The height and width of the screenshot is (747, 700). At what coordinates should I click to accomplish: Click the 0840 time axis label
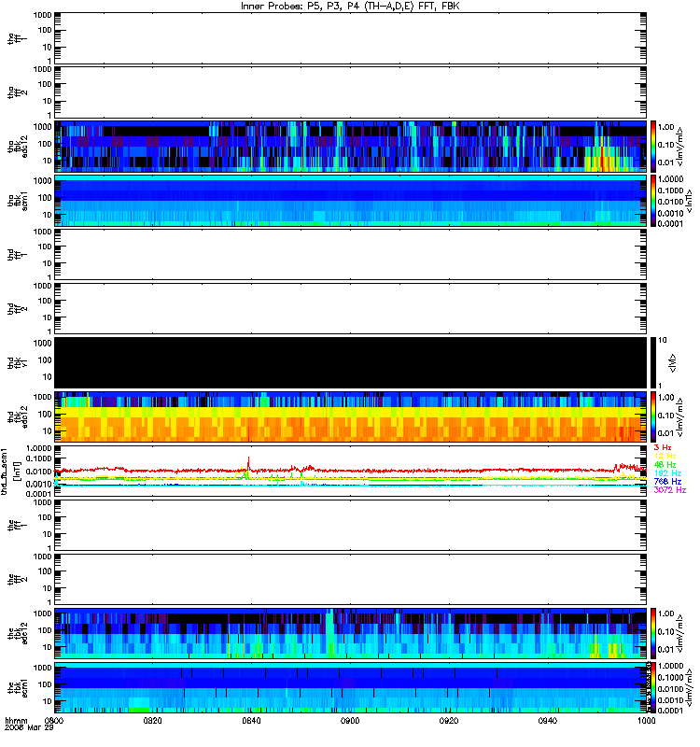point(251,721)
